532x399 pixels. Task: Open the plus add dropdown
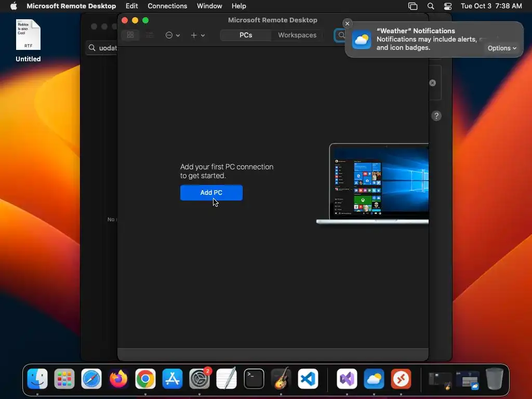point(197,35)
